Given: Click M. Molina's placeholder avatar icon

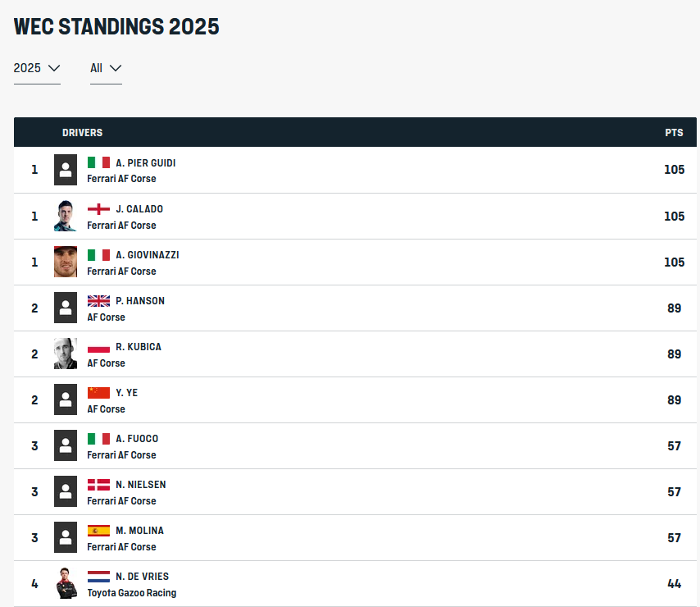Looking at the screenshot, I should [x=66, y=538].
